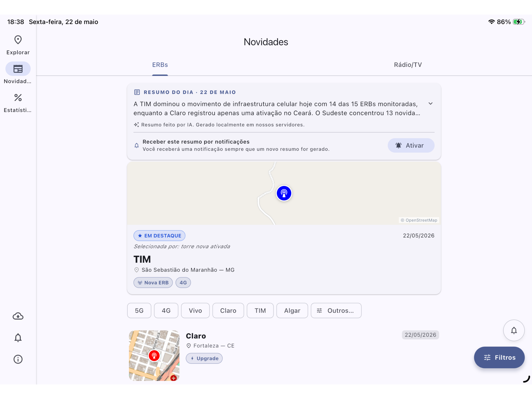
Task: Tap the battery charging icon
Action: click(519, 22)
